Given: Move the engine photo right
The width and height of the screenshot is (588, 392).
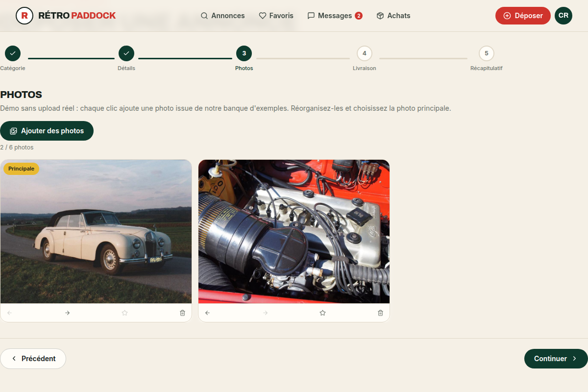Looking at the screenshot, I should [x=265, y=313].
